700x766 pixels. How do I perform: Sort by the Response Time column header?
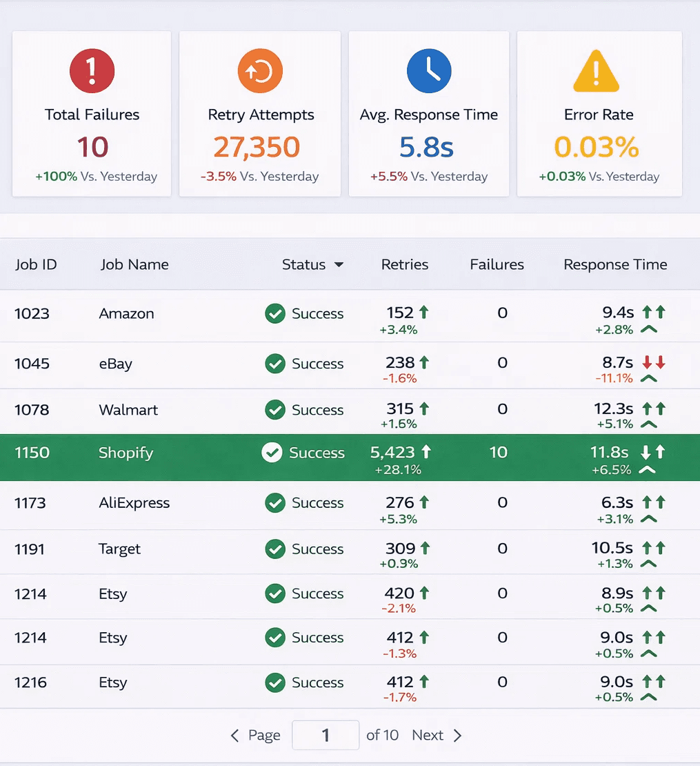point(616,264)
